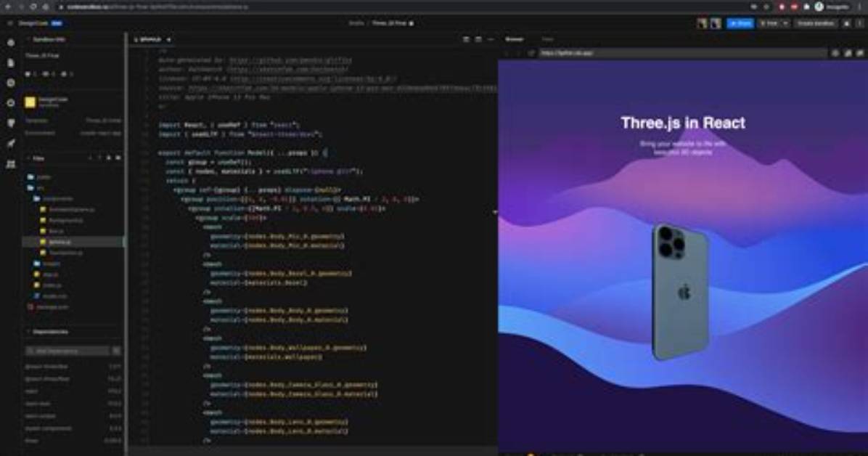Open the creativecommons license link
Viewport: 868px width, 456px height.
313,78
